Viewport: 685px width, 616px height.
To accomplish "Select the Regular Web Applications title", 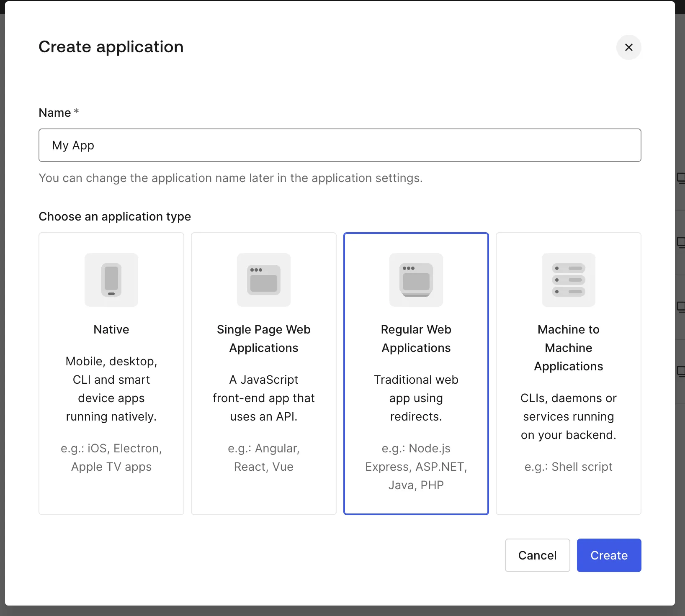I will point(416,339).
